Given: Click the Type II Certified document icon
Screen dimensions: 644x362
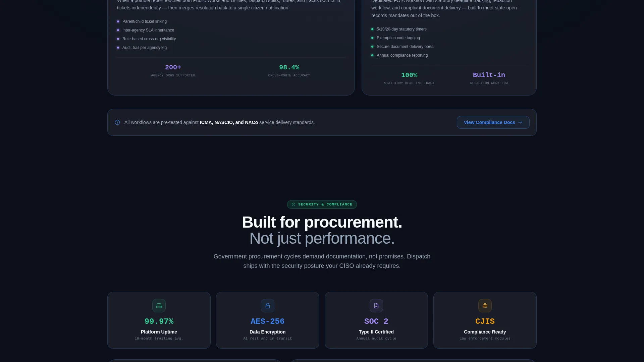Looking at the screenshot, I should 376,306.
